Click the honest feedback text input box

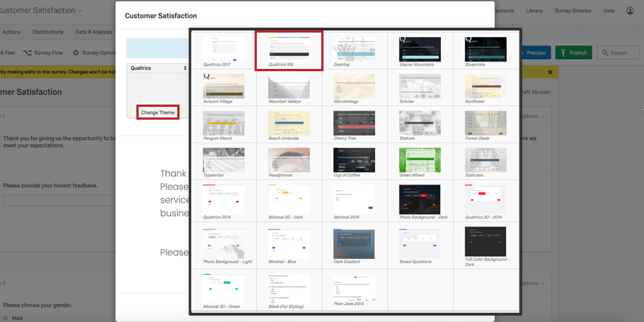[58, 201]
